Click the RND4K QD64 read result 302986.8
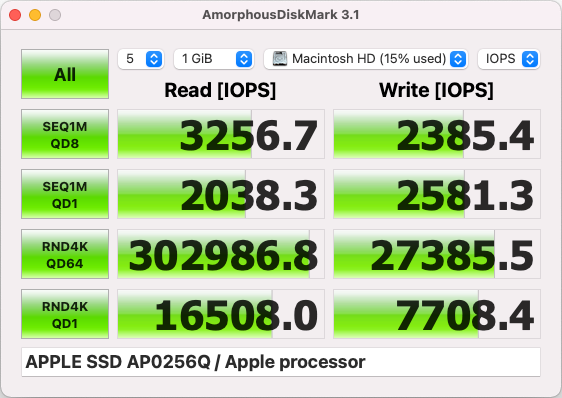Image resolution: width=562 pixels, height=398 pixels. pyautogui.click(x=221, y=254)
